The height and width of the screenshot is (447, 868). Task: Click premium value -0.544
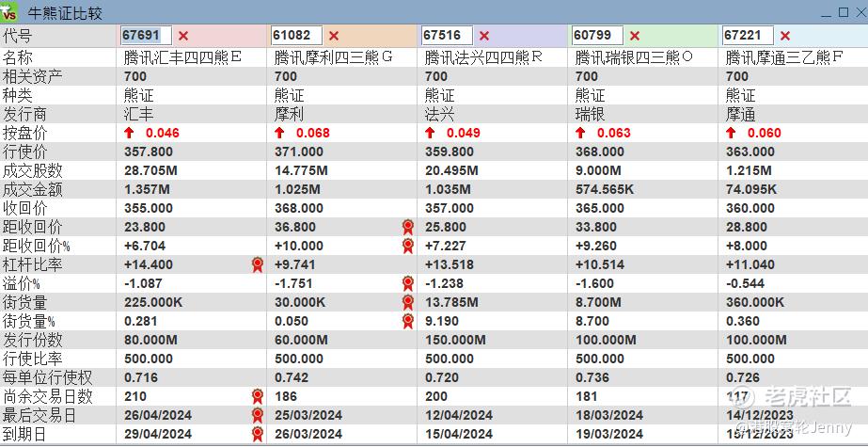pos(745,283)
